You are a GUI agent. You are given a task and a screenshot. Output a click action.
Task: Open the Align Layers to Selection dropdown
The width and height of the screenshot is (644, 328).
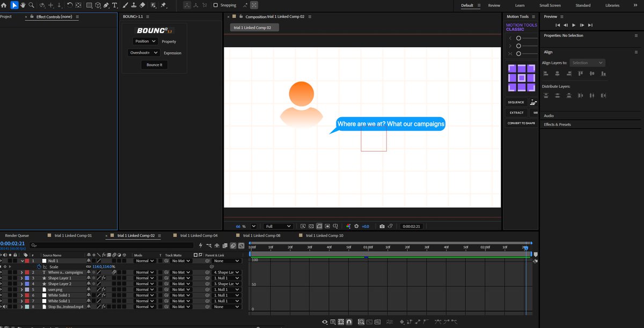point(587,63)
